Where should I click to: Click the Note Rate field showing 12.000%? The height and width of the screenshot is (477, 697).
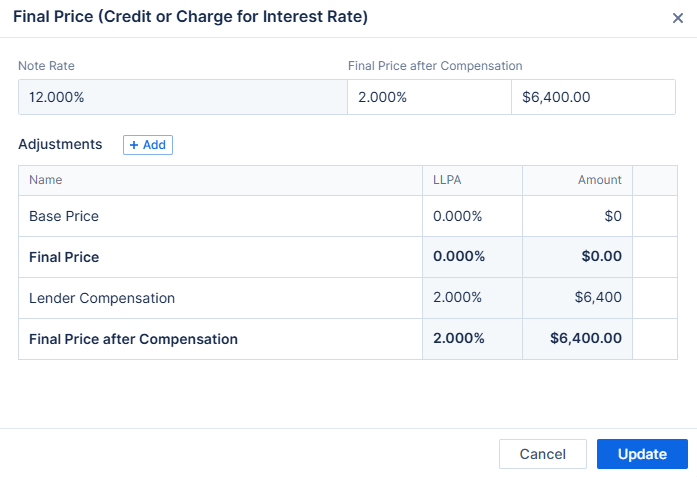tap(182, 98)
